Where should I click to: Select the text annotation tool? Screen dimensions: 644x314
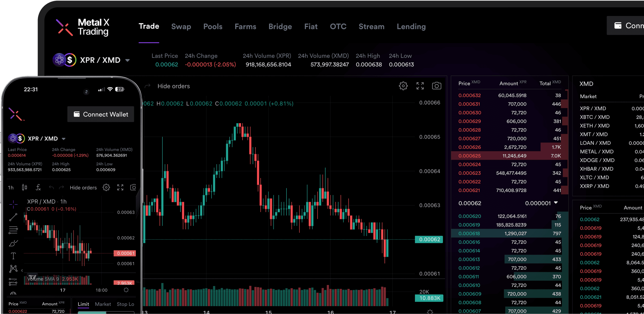(x=13, y=256)
